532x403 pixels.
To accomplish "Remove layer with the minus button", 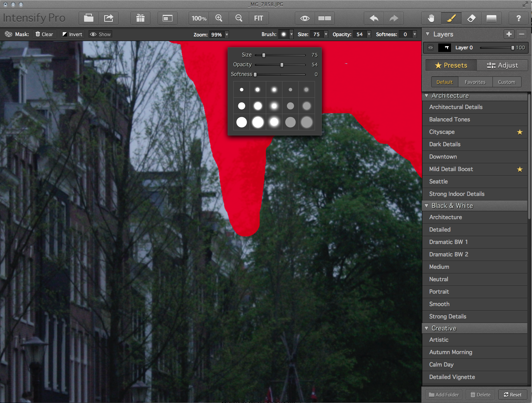I will [x=522, y=34].
